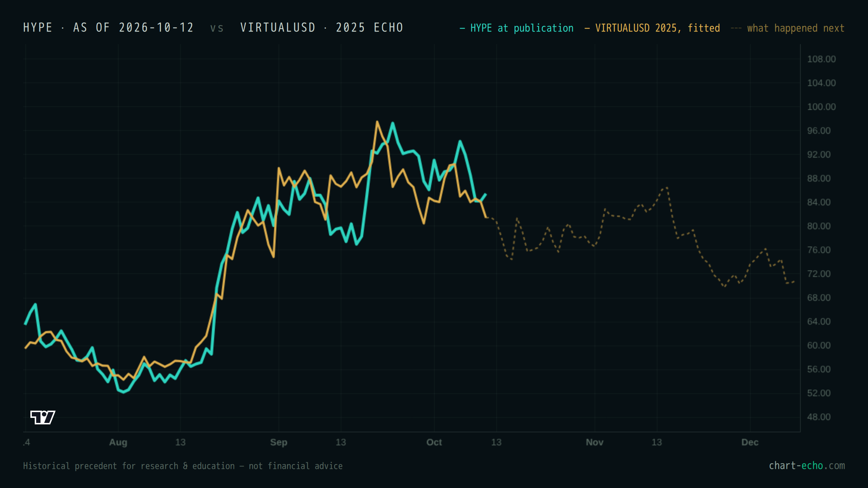This screenshot has width=868, height=488.
Task: Click the 84.00 price axis label
Action: (x=819, y=202)
